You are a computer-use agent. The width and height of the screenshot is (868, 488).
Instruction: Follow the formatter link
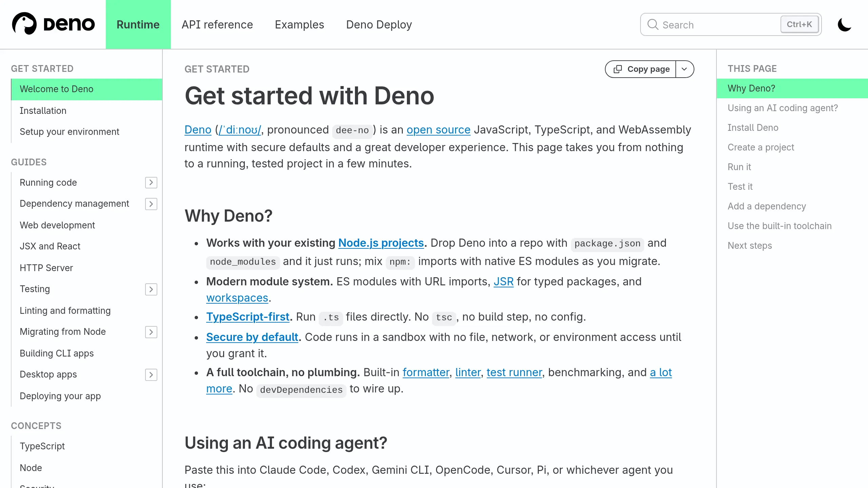(426, 372)
